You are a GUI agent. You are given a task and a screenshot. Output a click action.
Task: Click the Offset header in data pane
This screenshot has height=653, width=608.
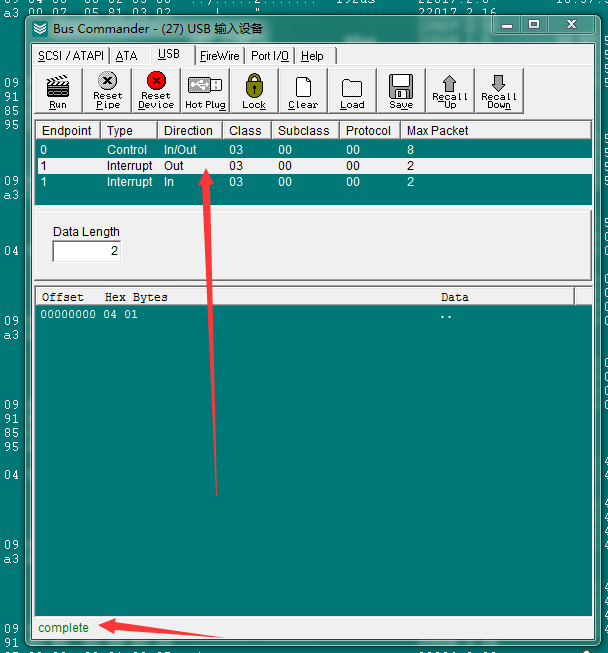62,297
